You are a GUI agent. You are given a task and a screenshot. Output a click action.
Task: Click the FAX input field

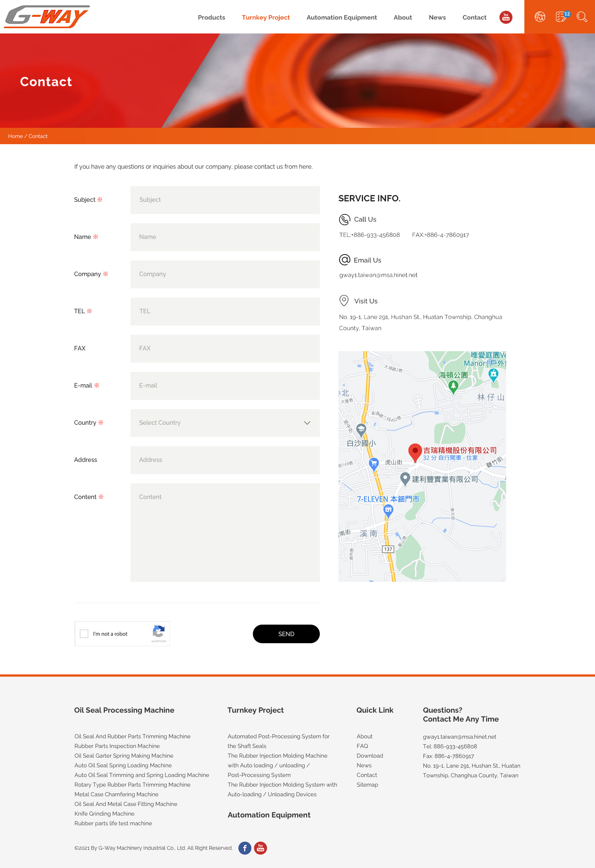225,349
